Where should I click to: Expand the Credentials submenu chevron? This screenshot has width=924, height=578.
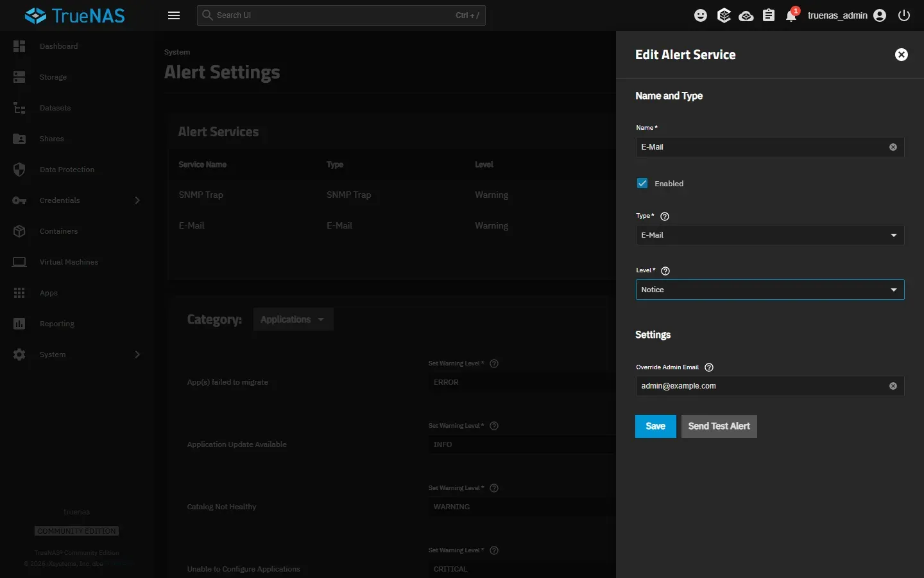(x=137, y=200)
